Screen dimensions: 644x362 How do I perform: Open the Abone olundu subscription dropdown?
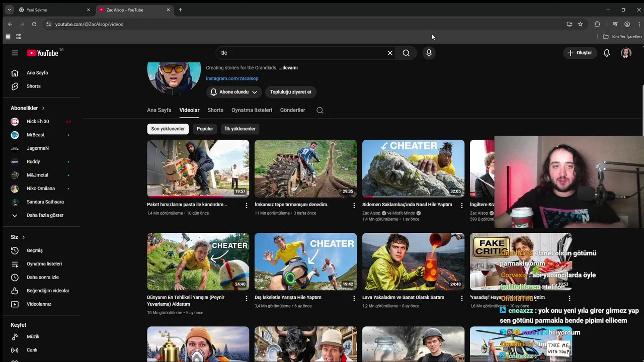[234, 92]
